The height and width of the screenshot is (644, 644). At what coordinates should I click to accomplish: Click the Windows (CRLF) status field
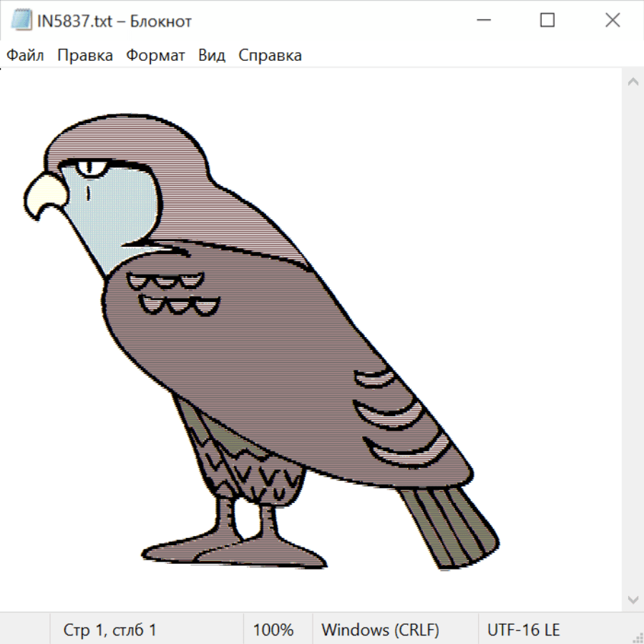380,630
